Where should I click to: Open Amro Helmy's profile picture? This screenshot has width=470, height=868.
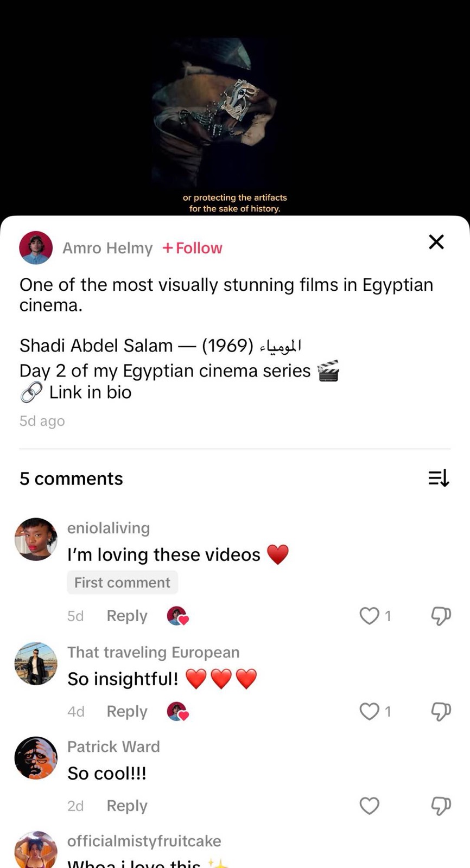click(x=36, y=248)
